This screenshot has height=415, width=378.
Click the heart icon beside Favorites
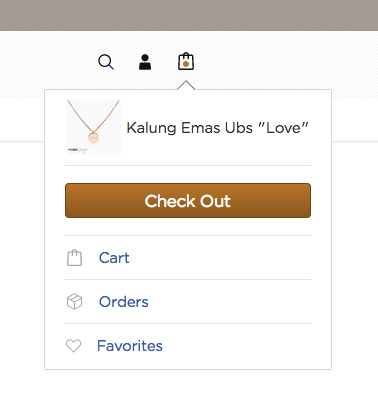pyautogui.click(x=73, y=346)
